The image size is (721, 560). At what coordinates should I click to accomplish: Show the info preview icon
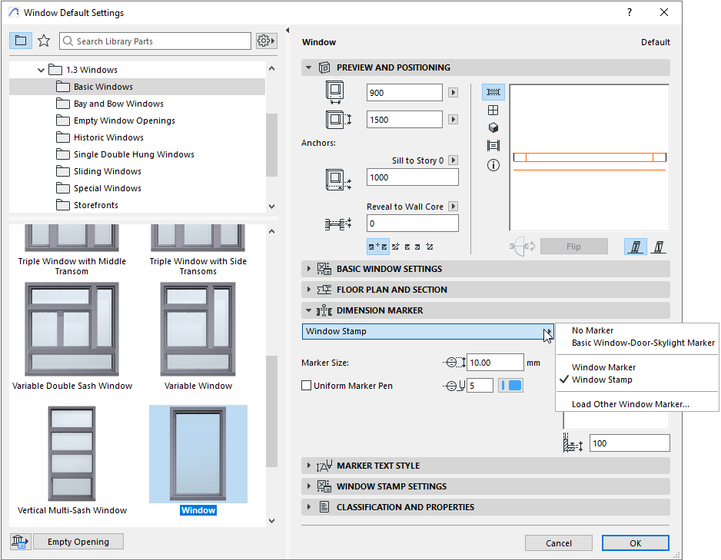[493, 165]
